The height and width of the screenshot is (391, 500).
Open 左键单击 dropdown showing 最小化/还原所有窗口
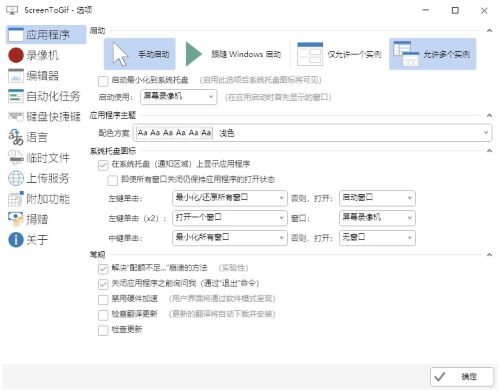click(230, 198)
